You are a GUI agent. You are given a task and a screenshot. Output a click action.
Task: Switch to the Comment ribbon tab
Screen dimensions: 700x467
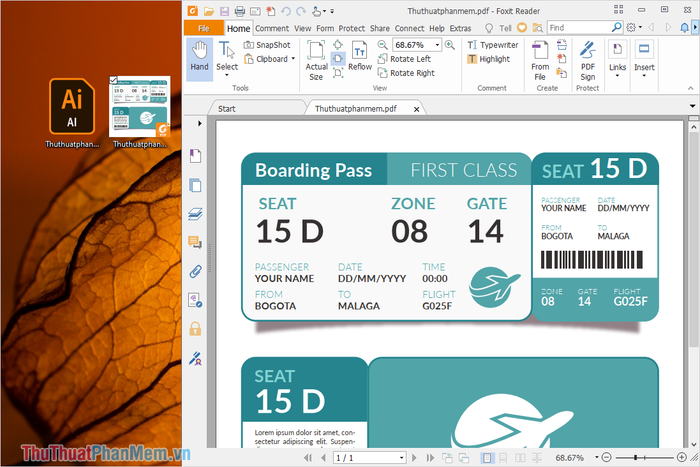pyautogui.click(x=272, y=28)
